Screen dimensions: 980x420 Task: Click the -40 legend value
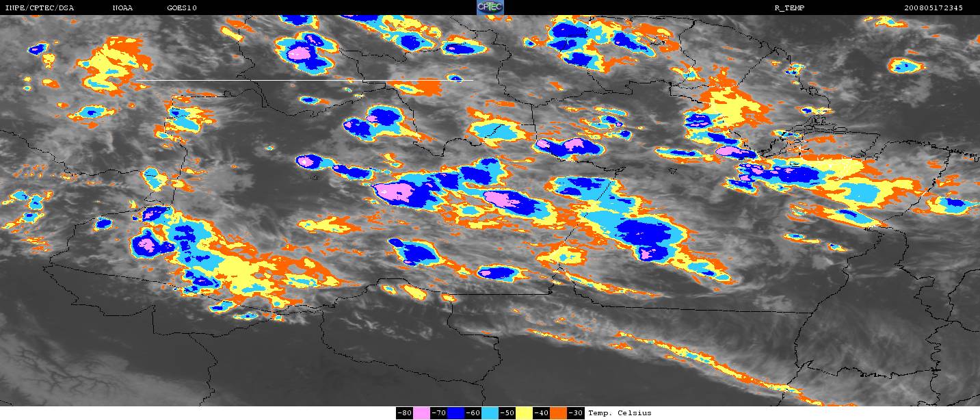point(541,413)
